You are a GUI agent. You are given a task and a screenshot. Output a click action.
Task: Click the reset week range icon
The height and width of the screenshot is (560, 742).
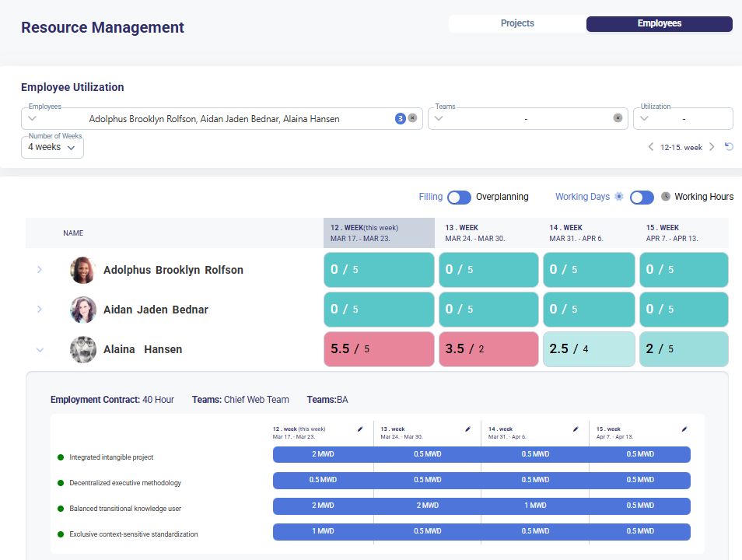(x=729, y=147)
